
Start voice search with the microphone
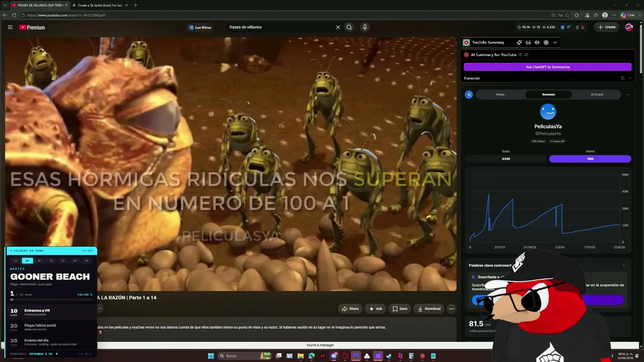[x=365, y=27]
